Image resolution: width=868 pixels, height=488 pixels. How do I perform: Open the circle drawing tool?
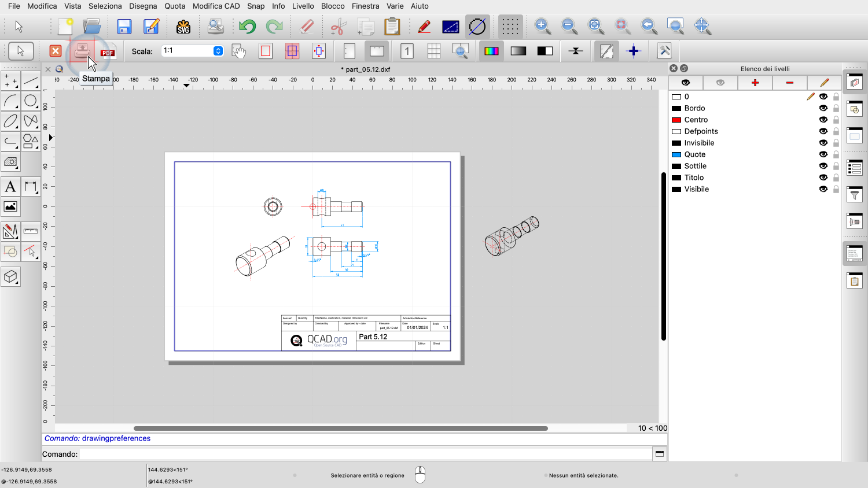click(31, 101)
